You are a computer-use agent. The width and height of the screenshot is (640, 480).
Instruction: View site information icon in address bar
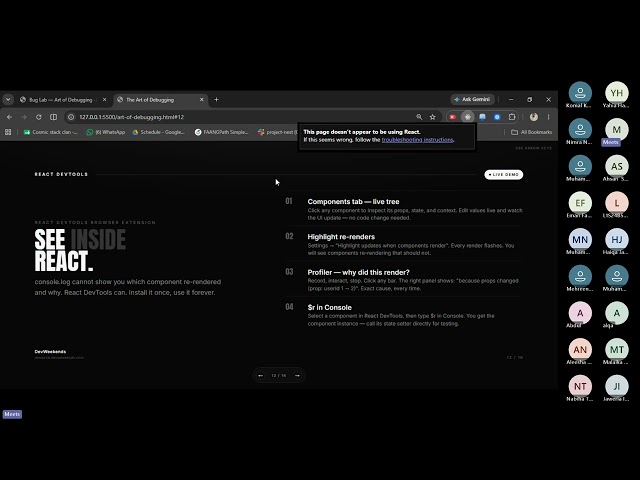click(71, 117)
